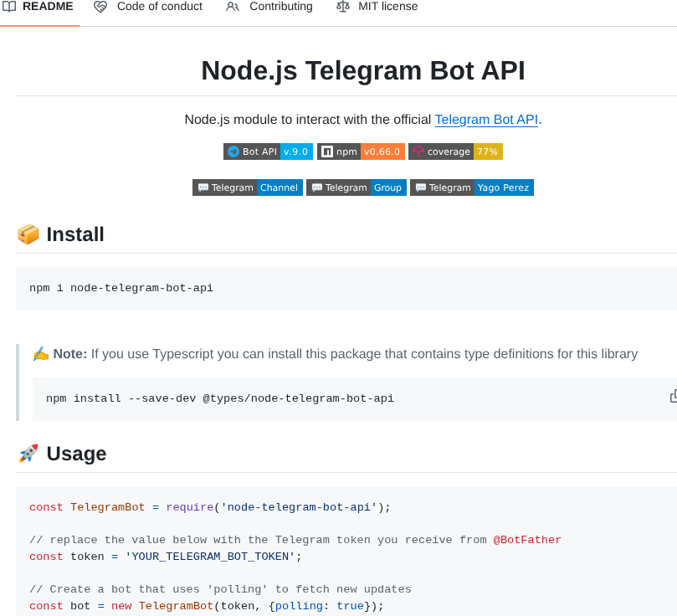Click the @BotFather link in the code
This screenshot has height=616, width=677.
(527, 540)
